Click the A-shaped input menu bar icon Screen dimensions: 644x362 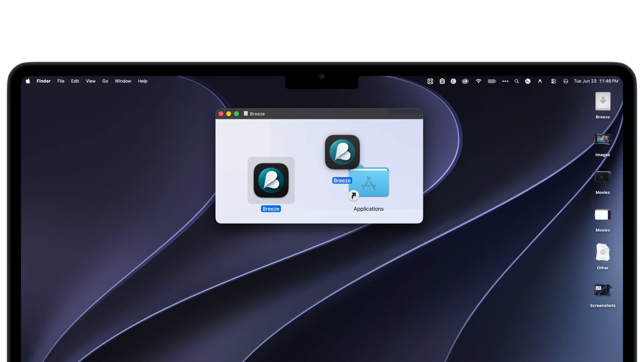click(x=540, y=81)
